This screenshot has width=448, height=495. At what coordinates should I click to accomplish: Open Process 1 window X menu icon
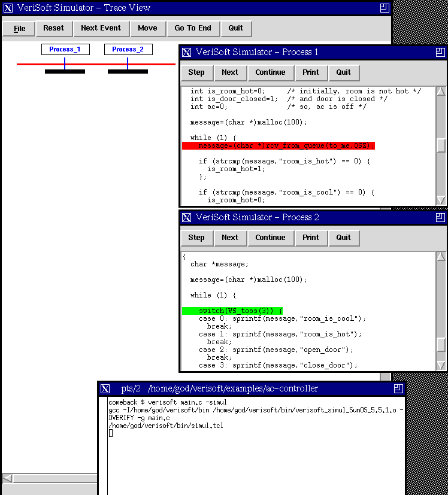(x=186, y=53)
